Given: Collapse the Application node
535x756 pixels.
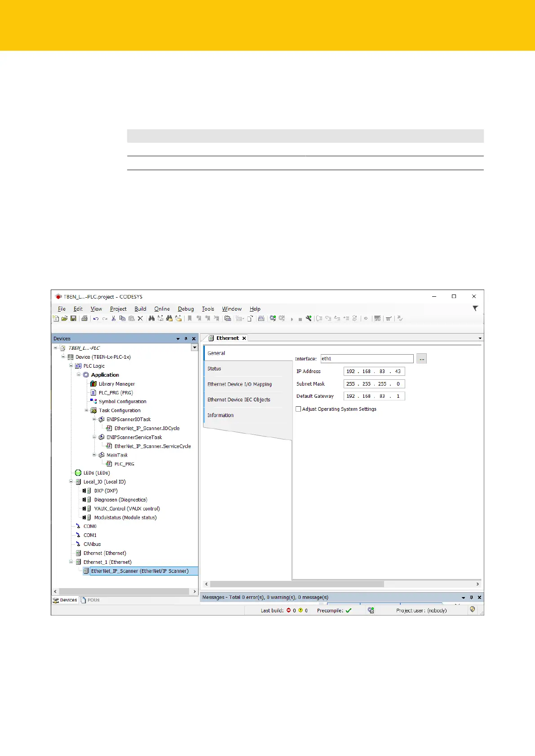Looking at the screenshot, I should point(79,374).
